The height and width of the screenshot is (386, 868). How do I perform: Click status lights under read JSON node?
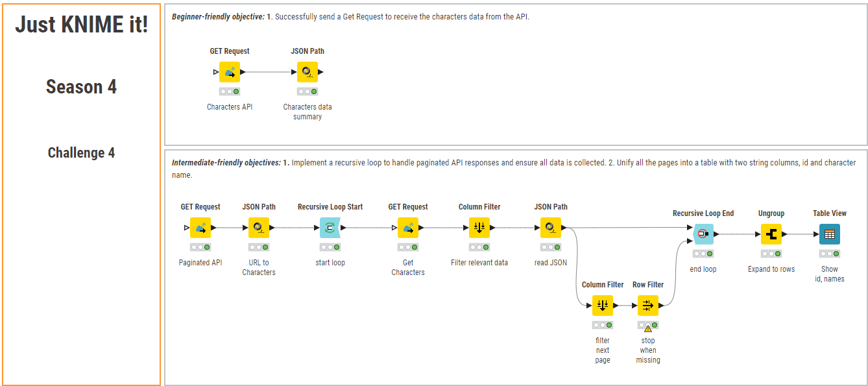coord(551,247)
